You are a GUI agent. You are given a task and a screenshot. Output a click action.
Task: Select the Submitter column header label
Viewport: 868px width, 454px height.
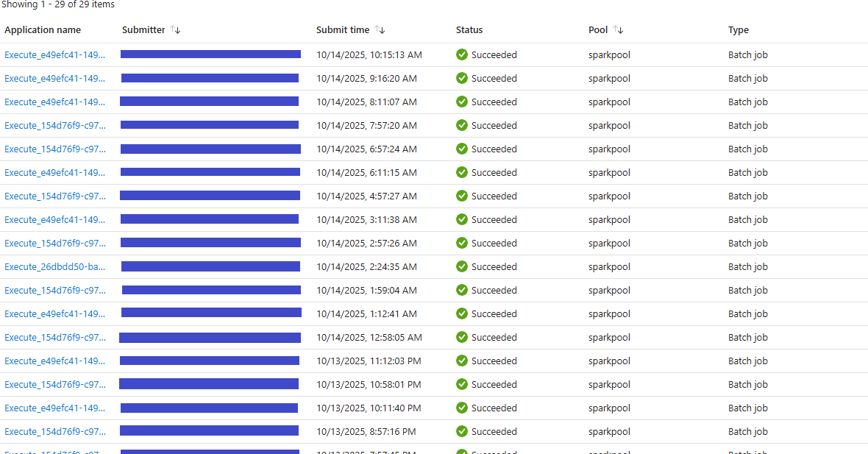(143, 30)
